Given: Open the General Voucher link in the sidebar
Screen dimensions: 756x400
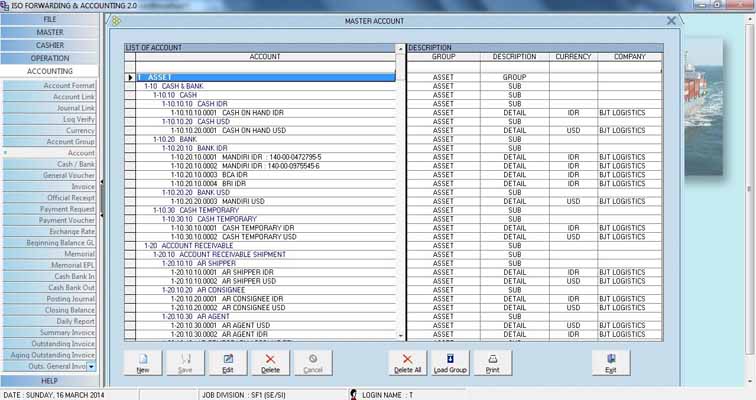Looking at the screenshot, I should [x=69, y=175].
